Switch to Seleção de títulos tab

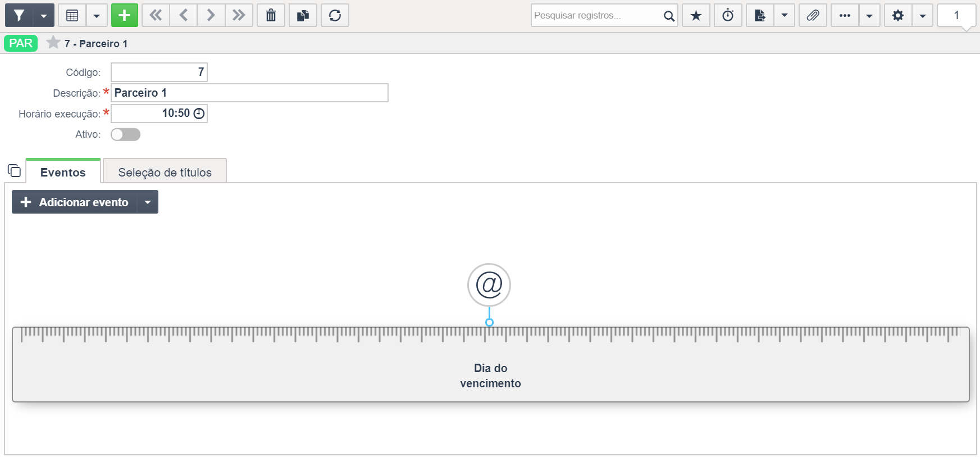[x=165, y=172]
